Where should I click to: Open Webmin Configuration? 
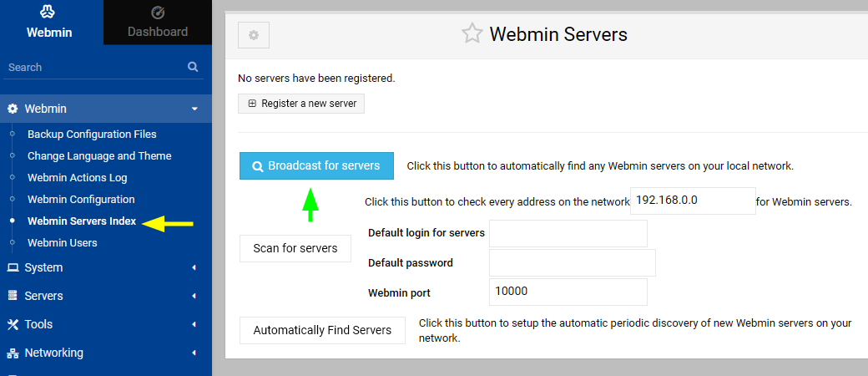coord(82,199)
